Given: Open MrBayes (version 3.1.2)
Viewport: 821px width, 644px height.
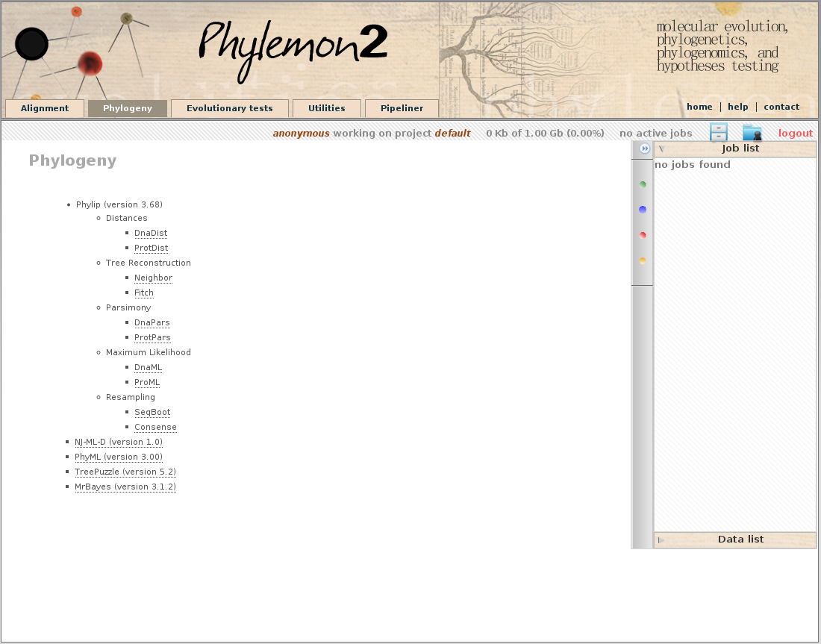Looking at the screenshot, I should (125, 487).
